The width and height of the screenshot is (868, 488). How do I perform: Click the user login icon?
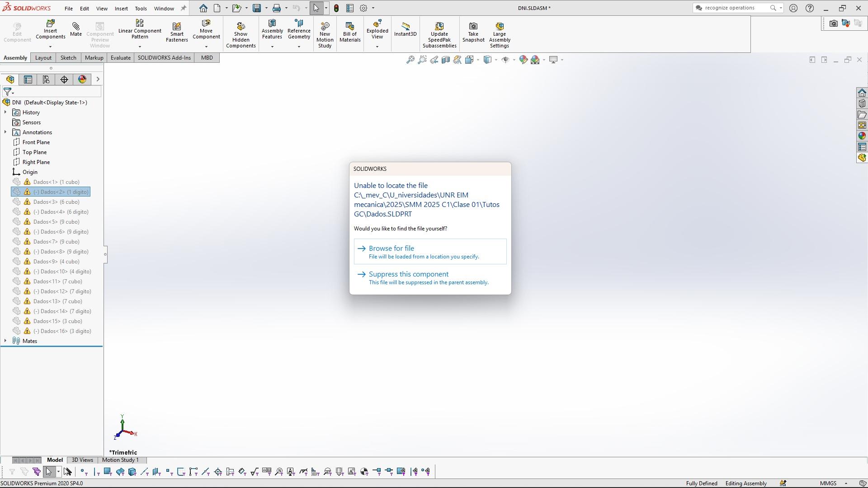pyautogui.click(x=793, y=8)
